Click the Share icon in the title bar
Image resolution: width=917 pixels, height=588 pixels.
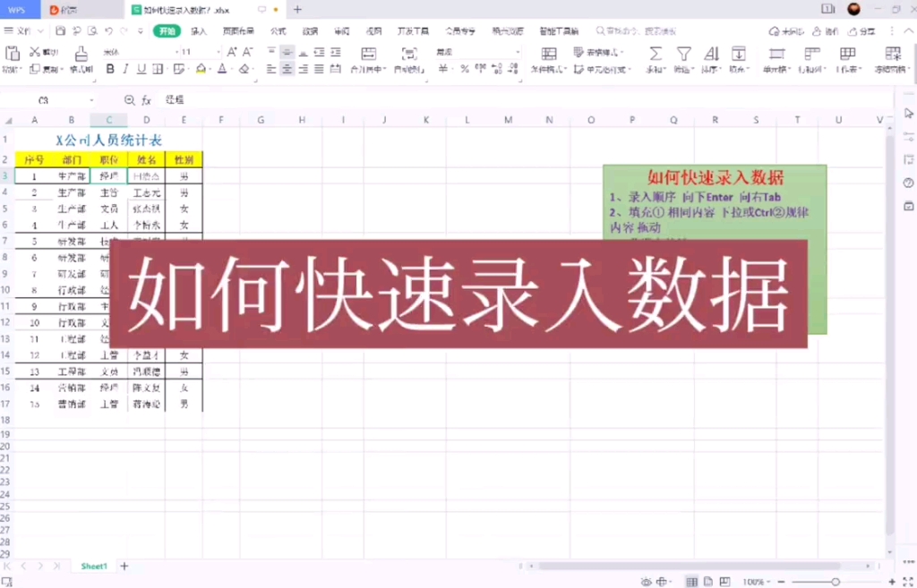coord(857,30)
